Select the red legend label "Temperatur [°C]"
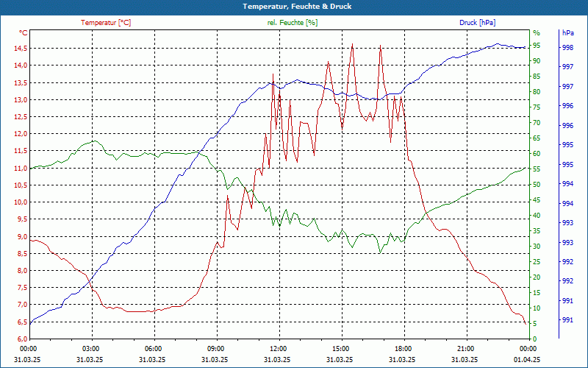The height and width of the screenshot is (368, 588). coord(106,23)
